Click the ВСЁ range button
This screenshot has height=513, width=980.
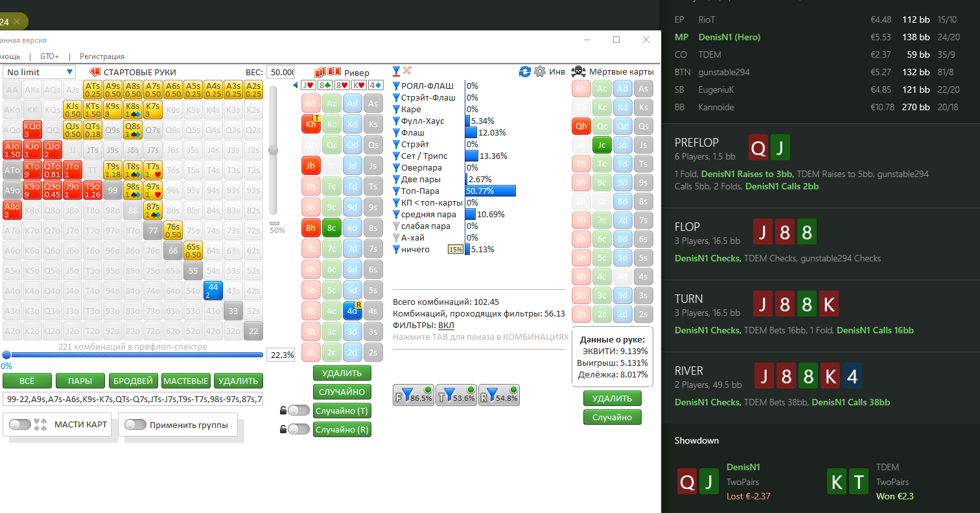(27, 381)
